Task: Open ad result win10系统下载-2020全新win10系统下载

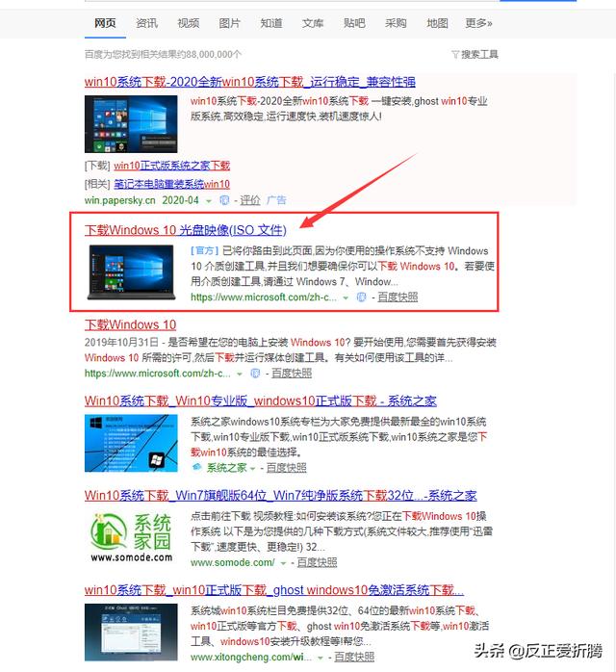Action: (x=249, y=82)
